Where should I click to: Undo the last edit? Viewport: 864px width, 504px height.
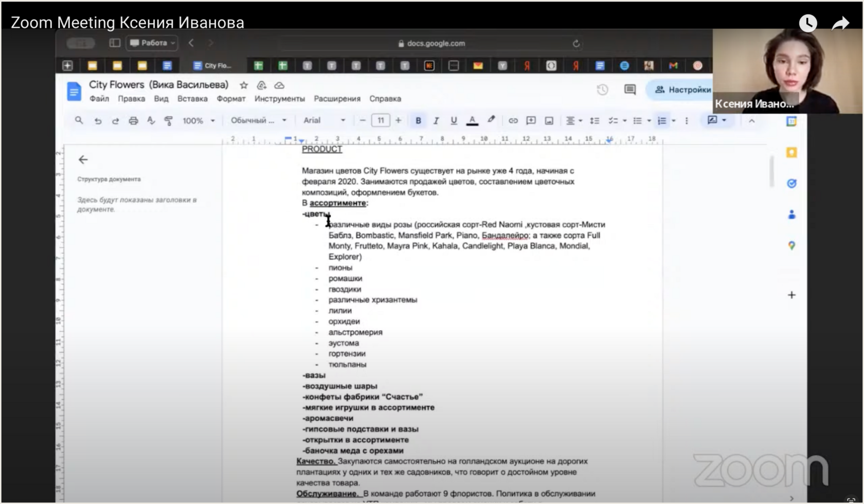click(x=98, y=121)
